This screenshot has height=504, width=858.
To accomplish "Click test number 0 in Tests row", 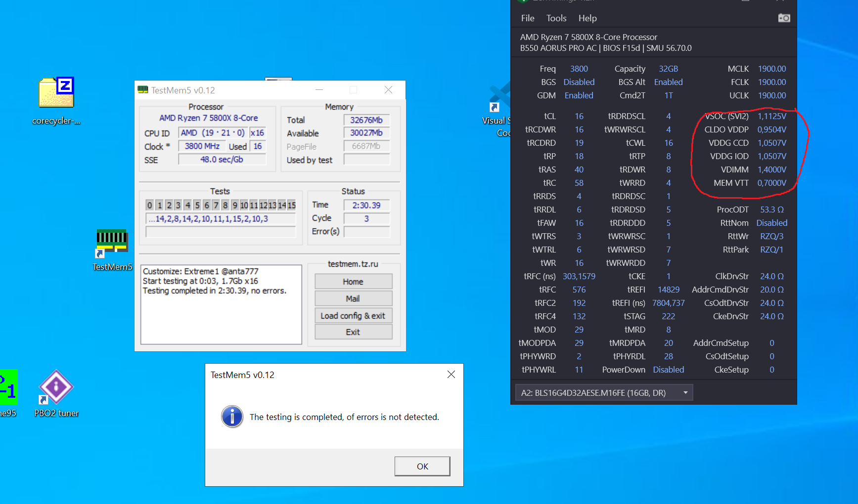I will pos(150,205).
